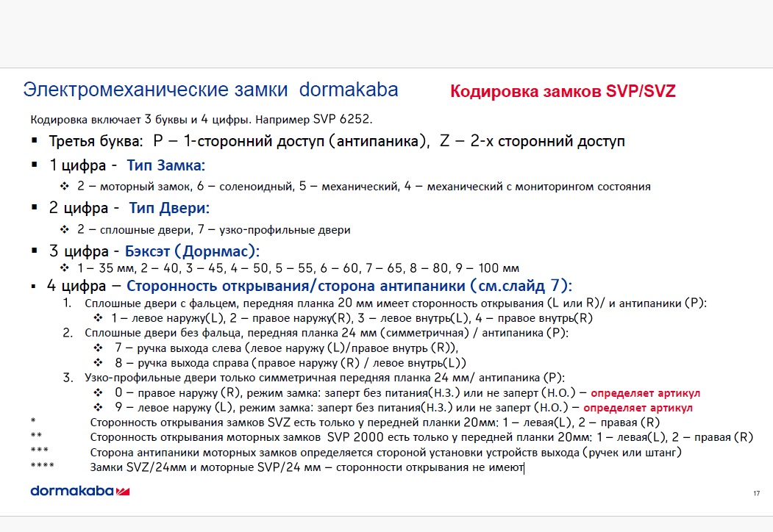Click the diamond bullet before '2 – моторный замок'
Viewport: 773px width, 532px height.
[64, 187]
